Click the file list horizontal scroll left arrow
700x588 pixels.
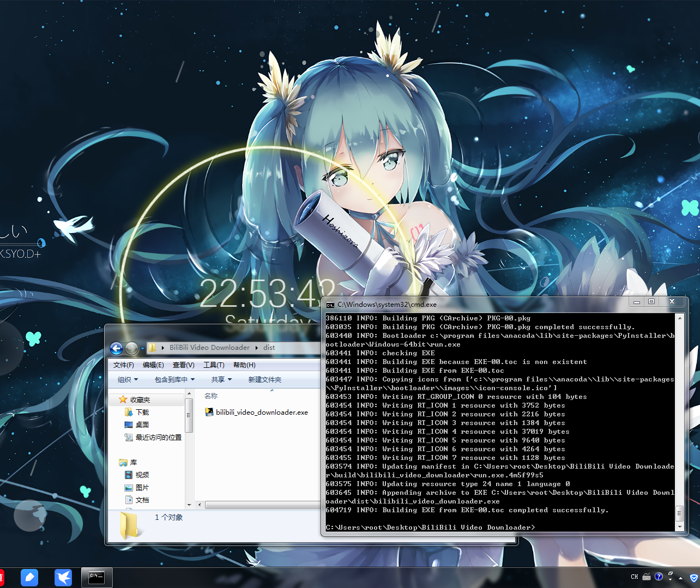(200, 505)
